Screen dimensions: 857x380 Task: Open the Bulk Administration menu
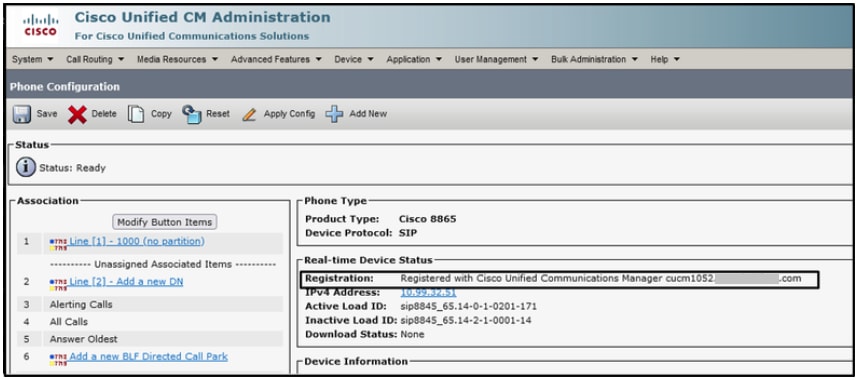594,59
